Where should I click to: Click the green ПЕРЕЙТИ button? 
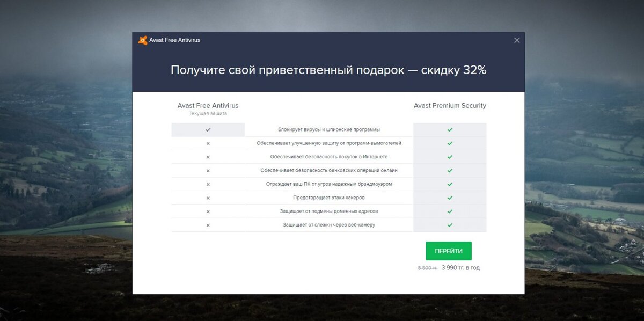click(449, 251)
